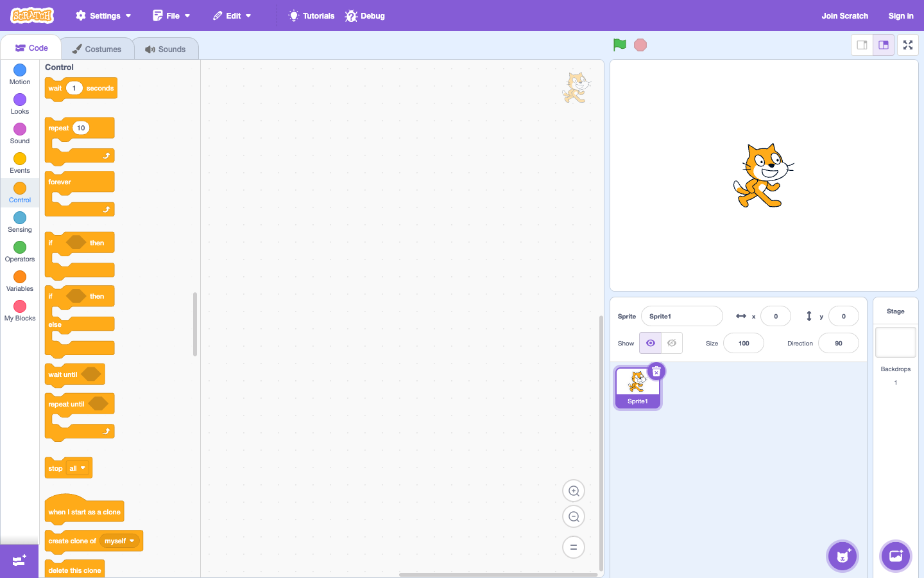Zoom in the code workspace

(574, 491)
